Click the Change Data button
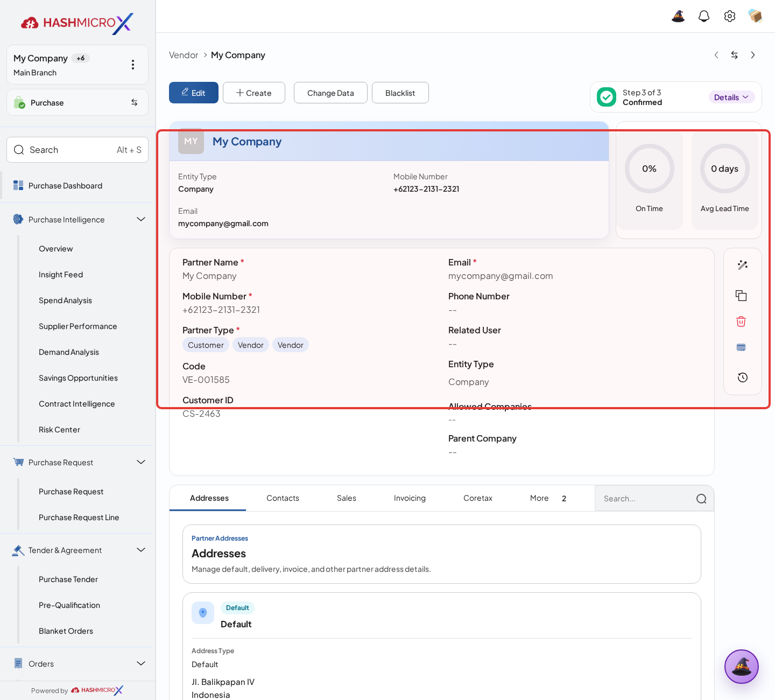The height and width of the screenshot is (700, 775). click(330, 93)
